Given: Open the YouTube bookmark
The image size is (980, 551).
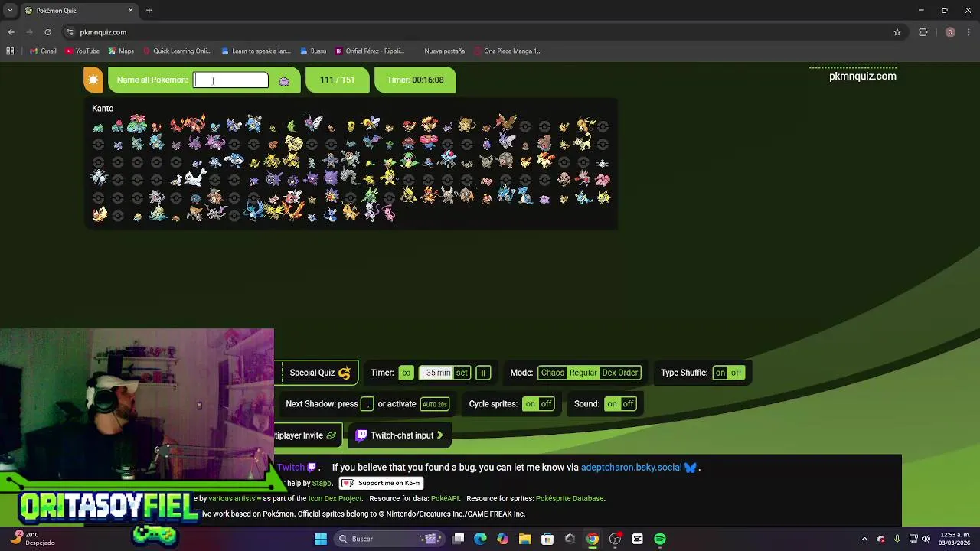Looking at the screenshot, I should coord(83,51).
